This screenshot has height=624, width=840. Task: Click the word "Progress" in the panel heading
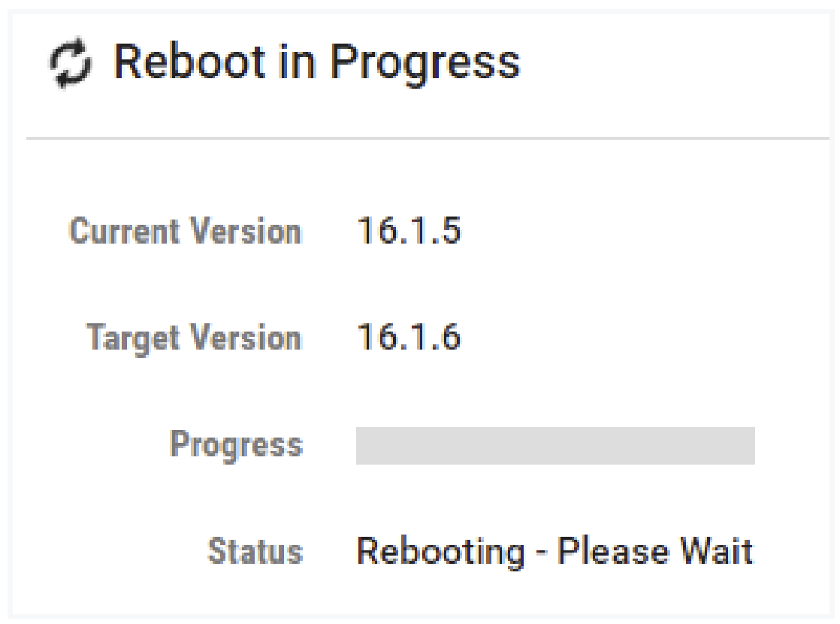(x=425, y=62)
